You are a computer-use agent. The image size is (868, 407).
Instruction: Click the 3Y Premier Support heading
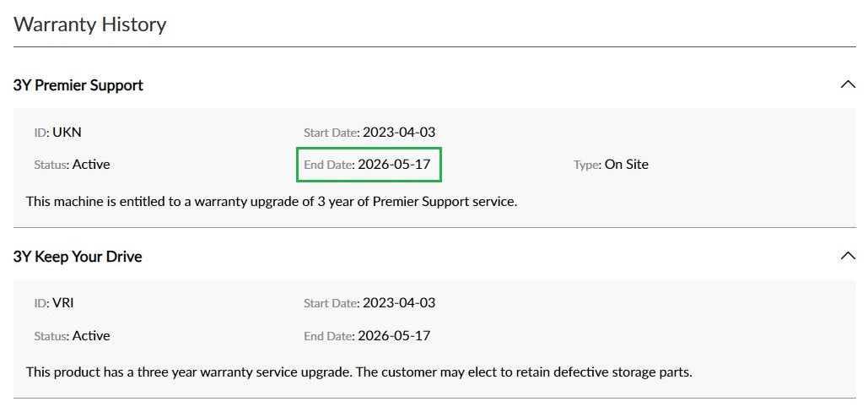[x=78, y=85]
